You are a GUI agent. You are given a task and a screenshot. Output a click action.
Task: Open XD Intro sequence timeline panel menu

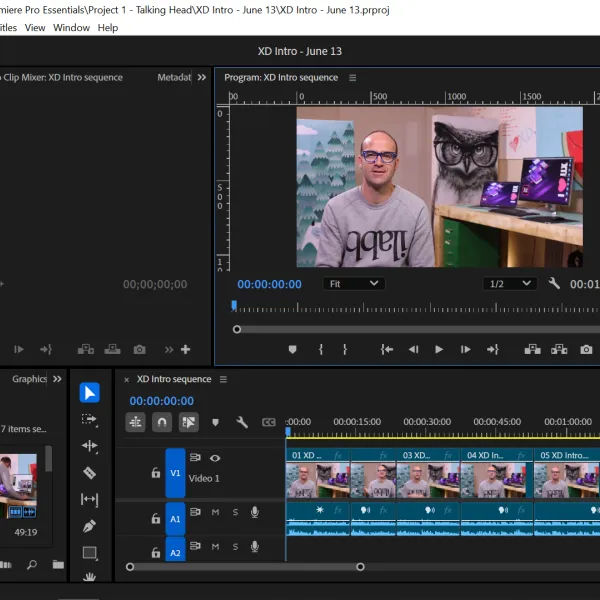coord(223,379)
